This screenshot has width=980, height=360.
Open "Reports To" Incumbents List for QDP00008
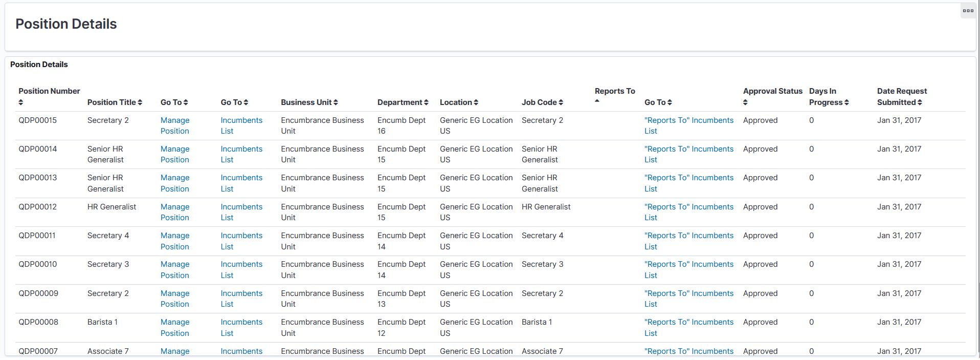(689, 328)
